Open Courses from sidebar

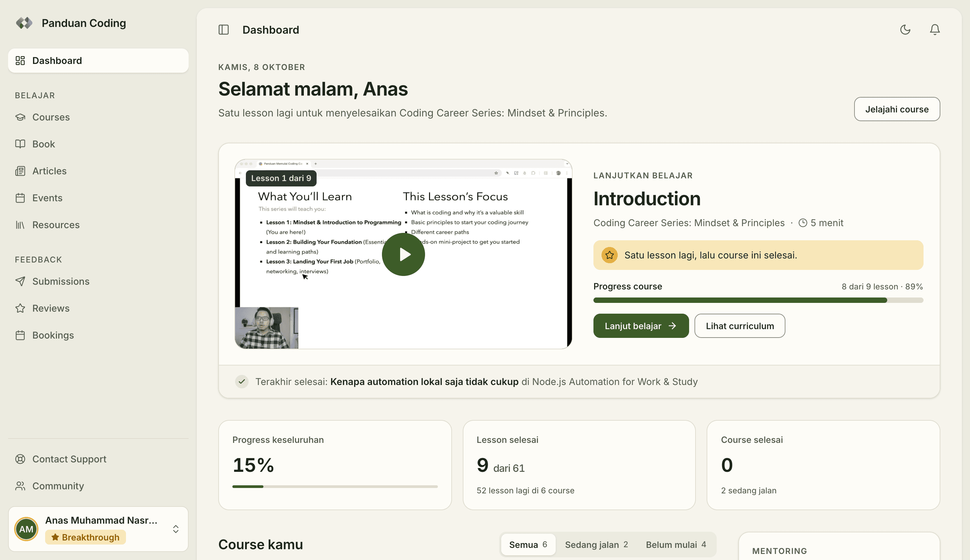click(x=98, y=117)
